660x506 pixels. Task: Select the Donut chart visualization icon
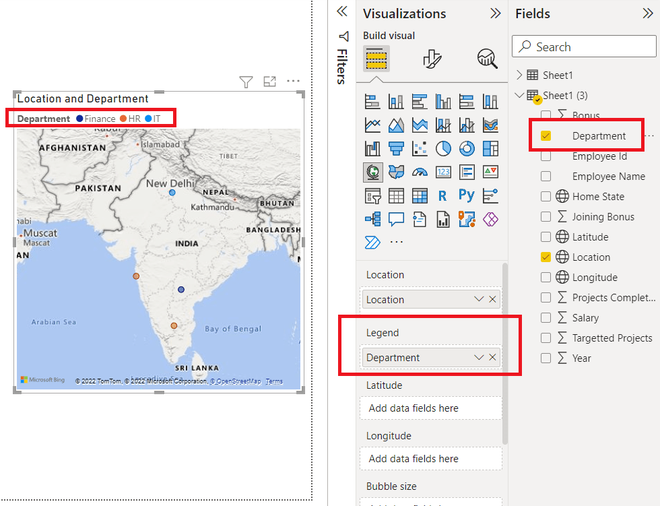click(466, 148)
